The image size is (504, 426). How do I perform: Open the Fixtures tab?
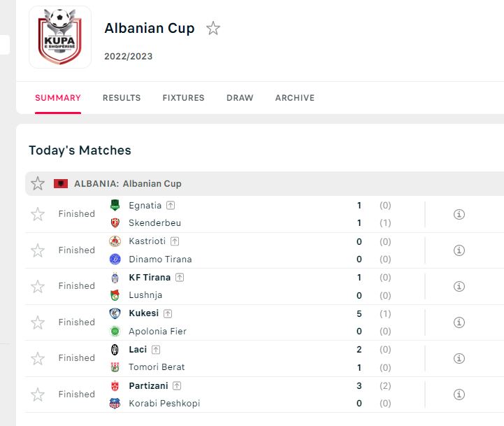(x=183, y=98)
